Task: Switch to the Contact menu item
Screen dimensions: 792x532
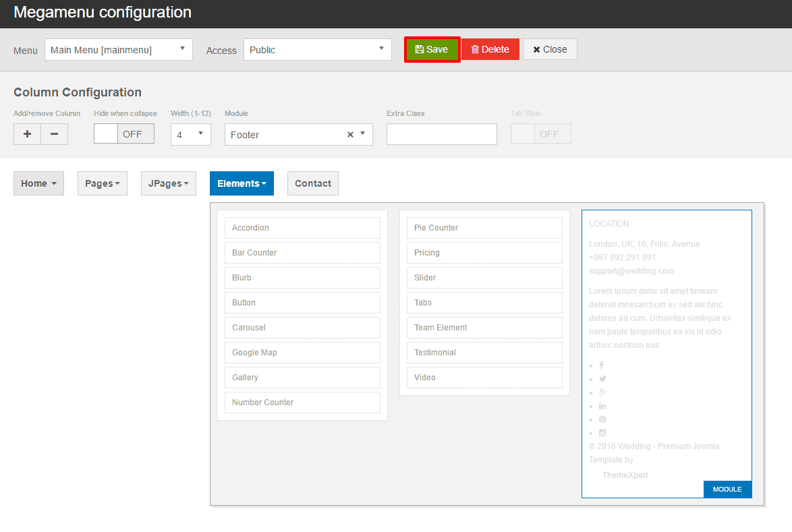Action: 312,183
